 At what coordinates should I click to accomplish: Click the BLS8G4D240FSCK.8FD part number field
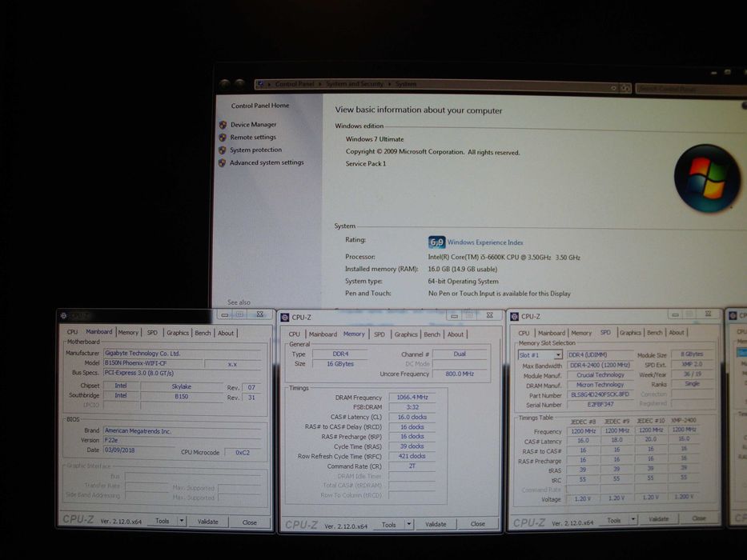[x=600, y=394]
